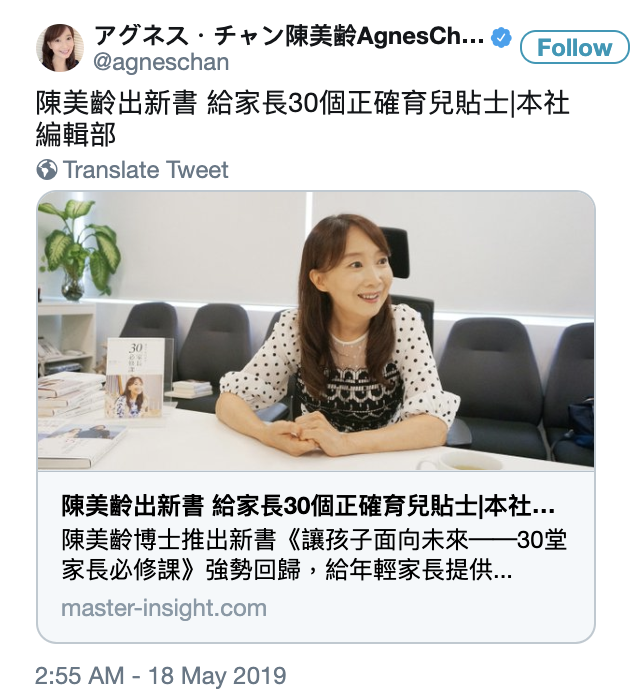Open the agneschan profile avatar photo
634x696 pixels.
(60, 48)
